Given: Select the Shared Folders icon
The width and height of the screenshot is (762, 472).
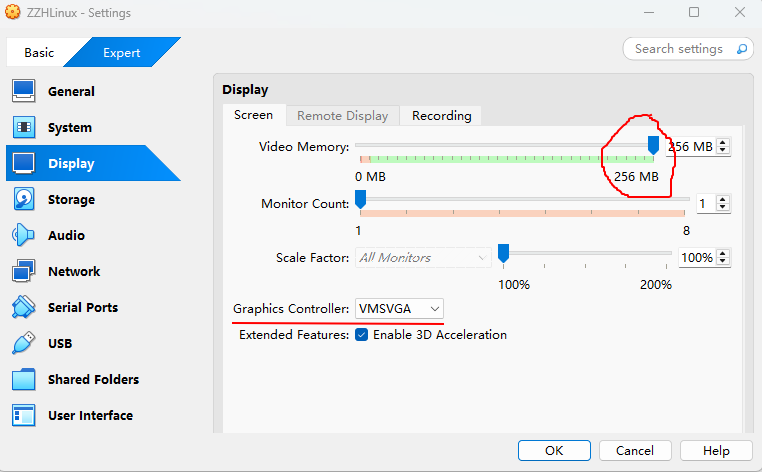Looking at the screenshot, I should point(24,379).
